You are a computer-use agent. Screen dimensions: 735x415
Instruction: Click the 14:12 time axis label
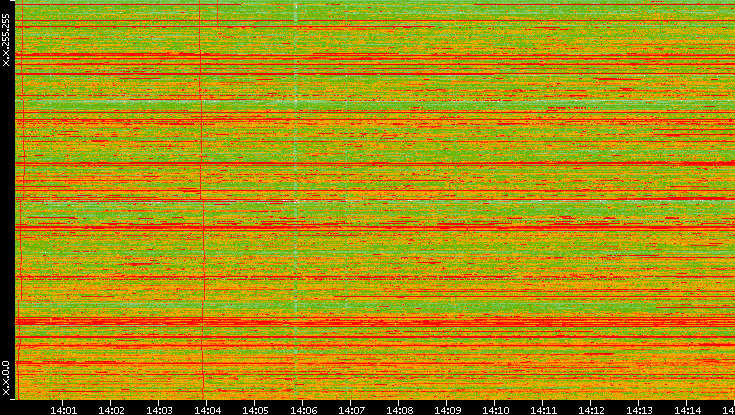pos(591,410)
